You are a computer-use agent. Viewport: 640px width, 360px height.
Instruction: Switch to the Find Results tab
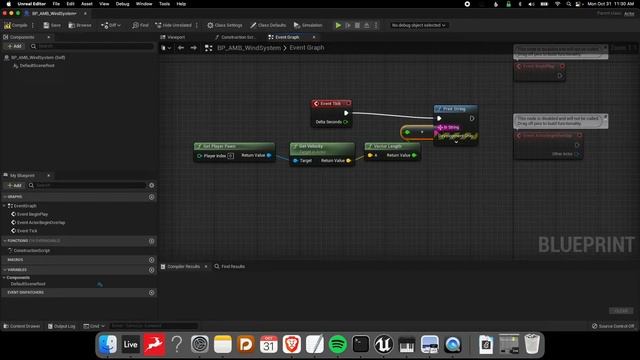230,267
